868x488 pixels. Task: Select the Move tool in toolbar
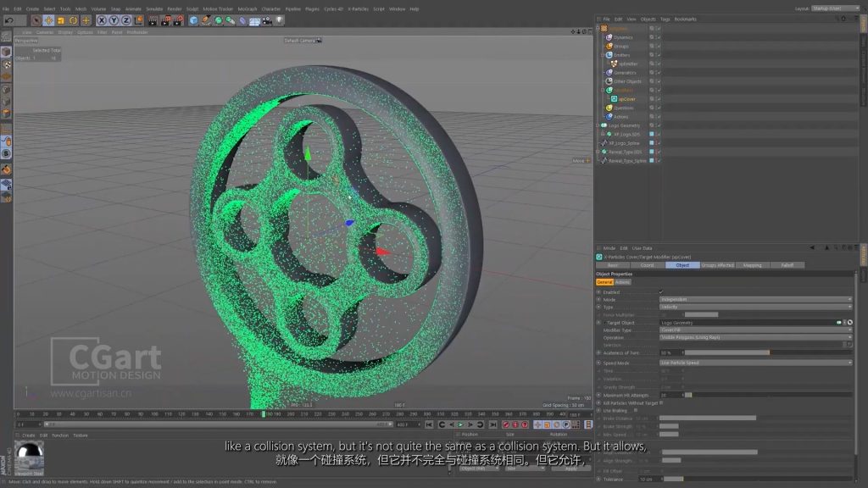pos(48,20)
